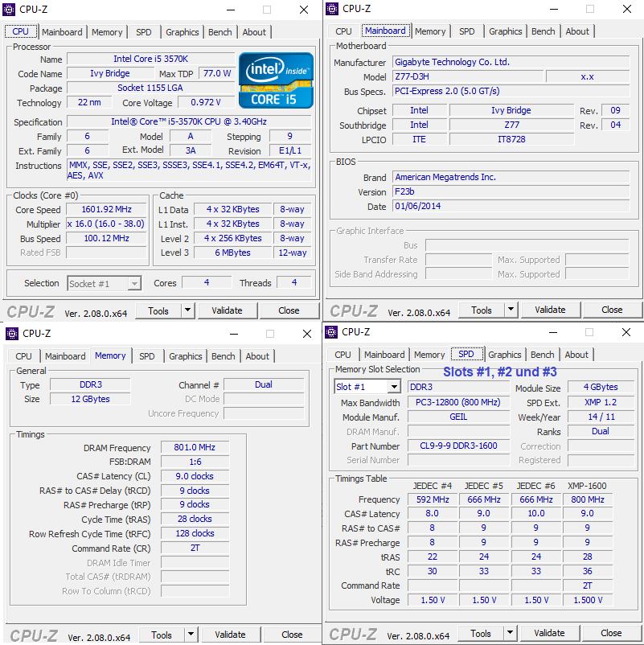Click CPU-Z app icon in Memory window title bar

click(x=12, y=333)
